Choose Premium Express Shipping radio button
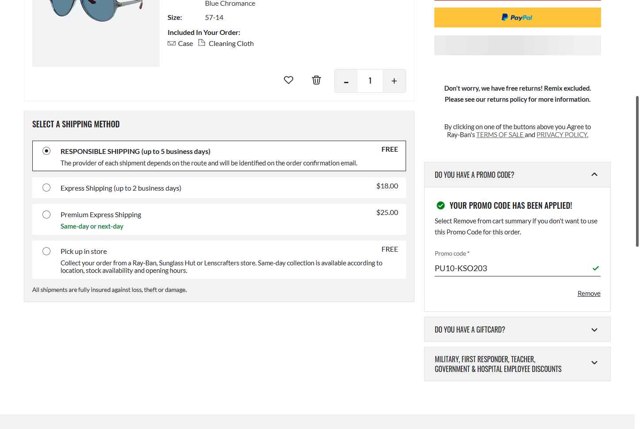Image resolution: width=640 pixels, height=429 pixels. [x=47, y=214]
